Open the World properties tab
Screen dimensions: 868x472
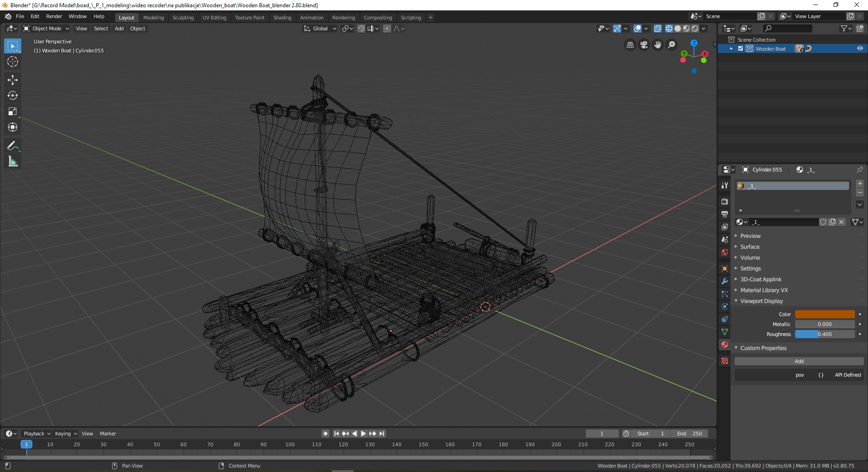725,252
